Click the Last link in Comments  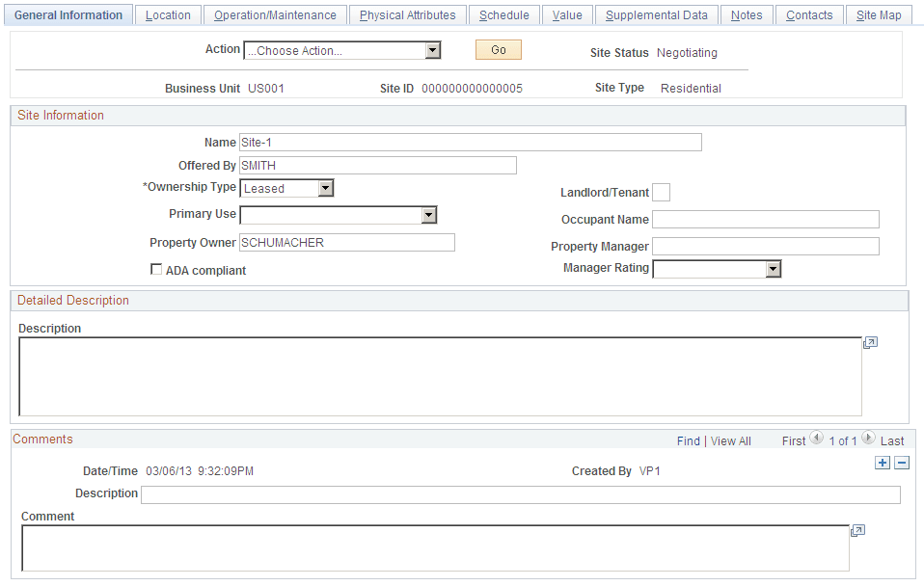click(892, 441)
